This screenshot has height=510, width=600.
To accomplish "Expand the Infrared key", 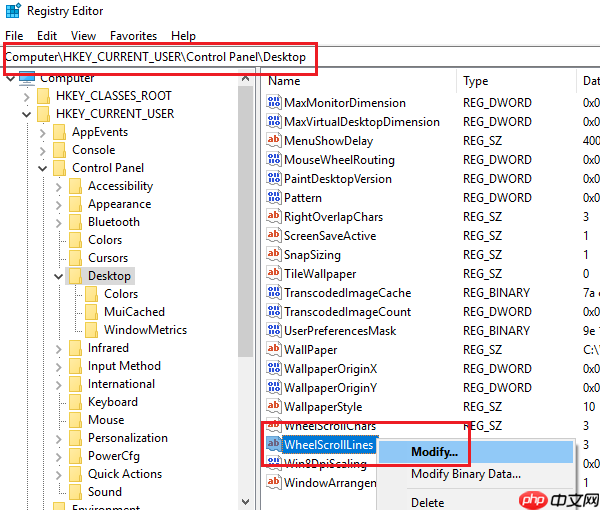I will point(59,349).
